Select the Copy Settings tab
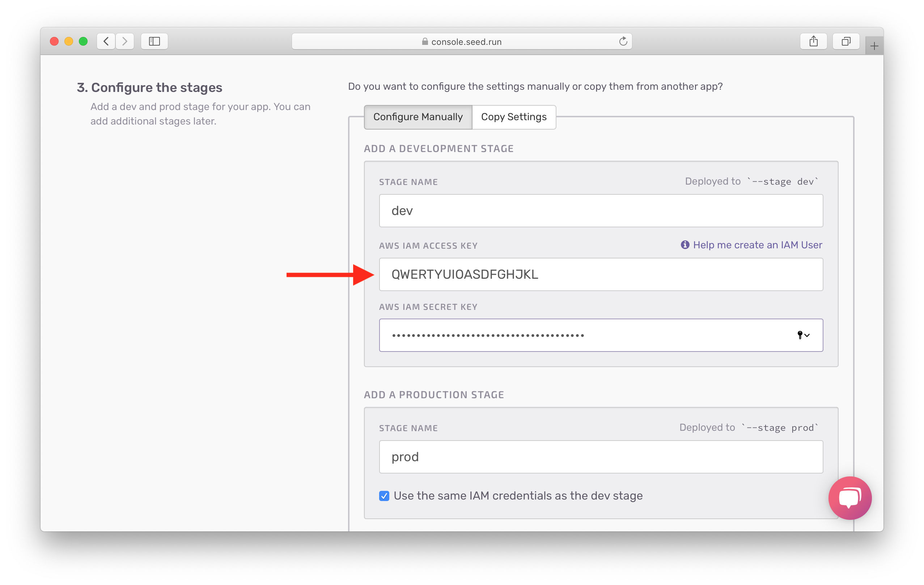 [513, 117]
